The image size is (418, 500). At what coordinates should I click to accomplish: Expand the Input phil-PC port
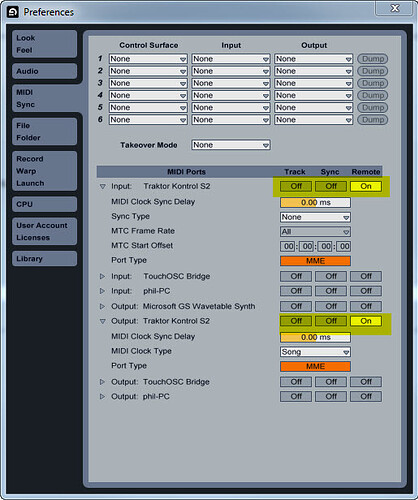[x=102, y=291]
